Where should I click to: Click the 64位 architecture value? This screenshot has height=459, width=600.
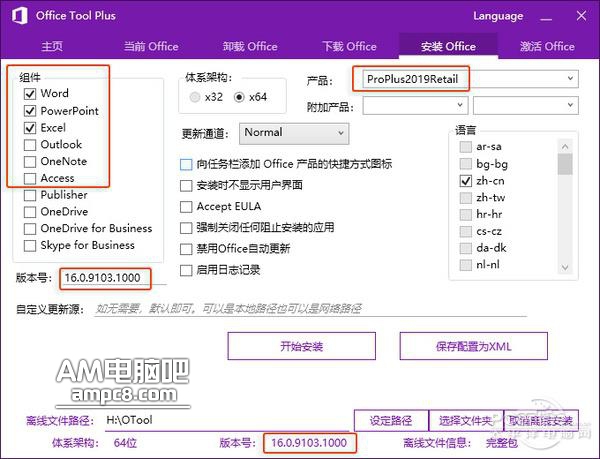tap(126, 443)
